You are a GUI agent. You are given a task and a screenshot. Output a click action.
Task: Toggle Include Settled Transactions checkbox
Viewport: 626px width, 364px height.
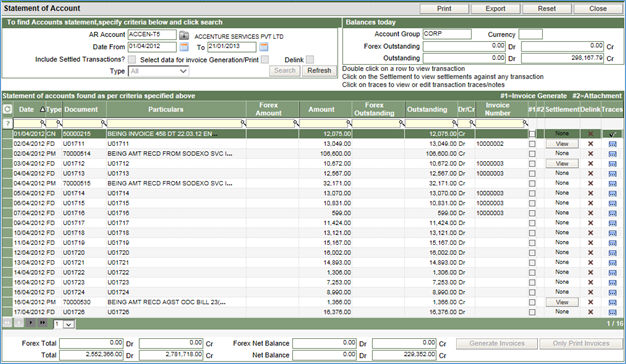[132, 59]
